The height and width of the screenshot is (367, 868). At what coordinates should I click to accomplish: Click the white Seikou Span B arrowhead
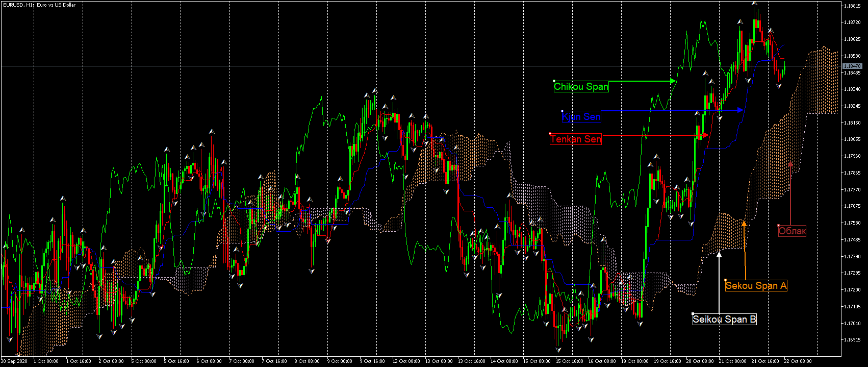[x=720, y=255]
